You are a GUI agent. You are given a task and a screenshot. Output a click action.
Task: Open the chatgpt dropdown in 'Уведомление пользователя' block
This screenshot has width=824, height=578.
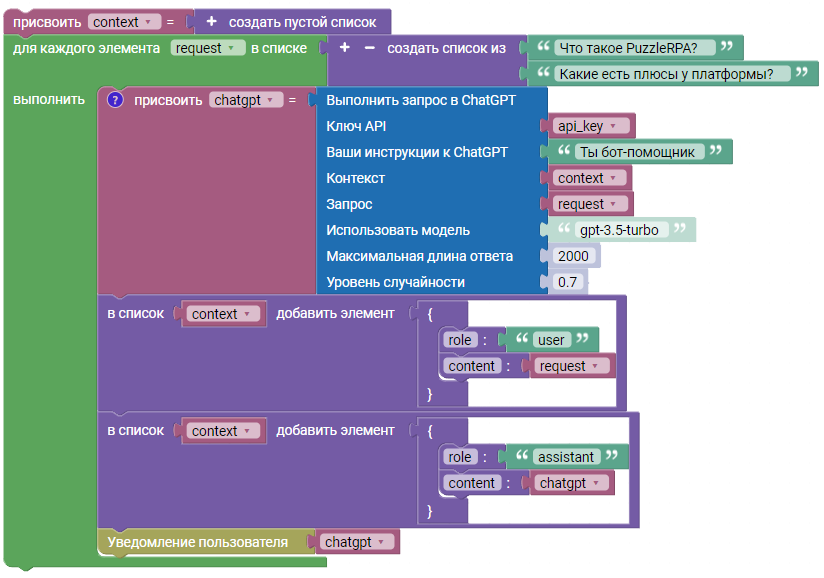pyautogui.click(x=357, y=542)
